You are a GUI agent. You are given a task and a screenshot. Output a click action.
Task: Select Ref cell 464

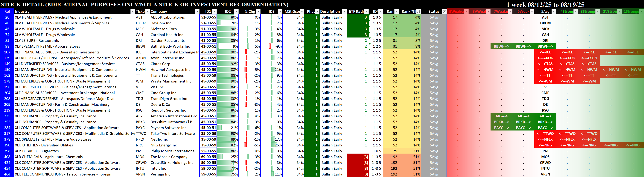[7, 174]
